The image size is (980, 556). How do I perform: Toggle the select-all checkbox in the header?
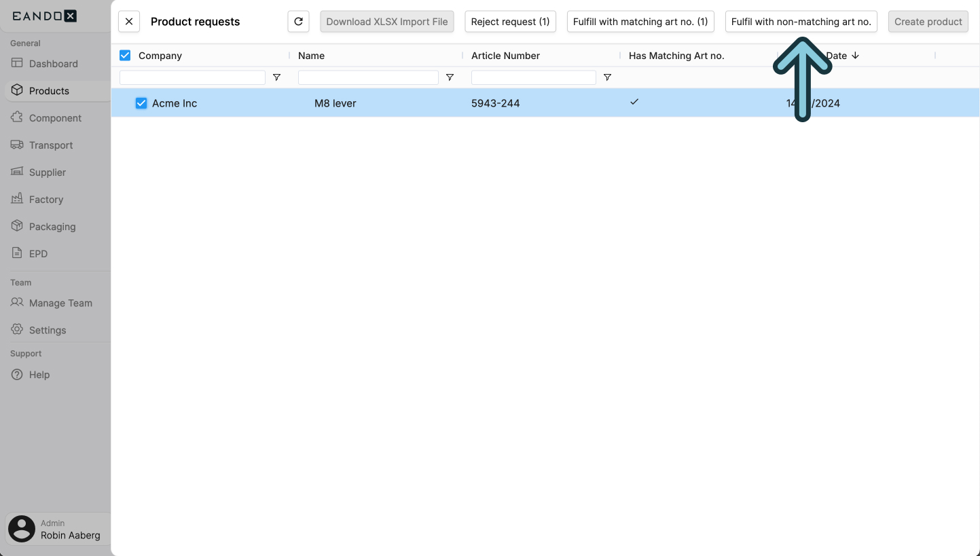click(x=125, y=55)
